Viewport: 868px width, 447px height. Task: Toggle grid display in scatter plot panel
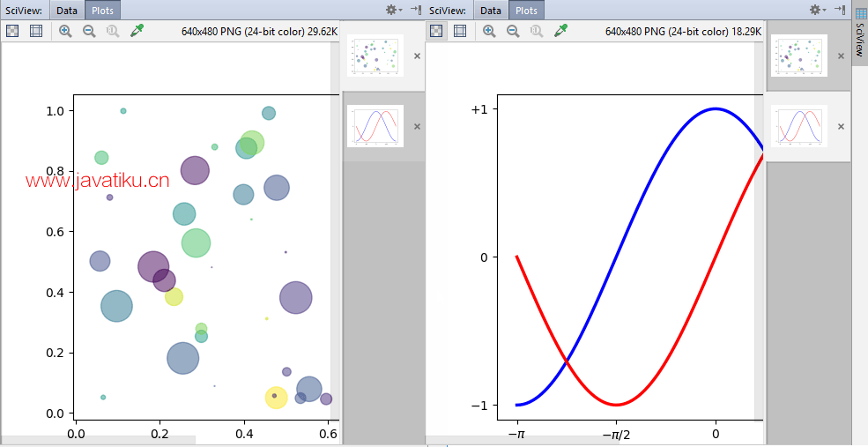36,31
